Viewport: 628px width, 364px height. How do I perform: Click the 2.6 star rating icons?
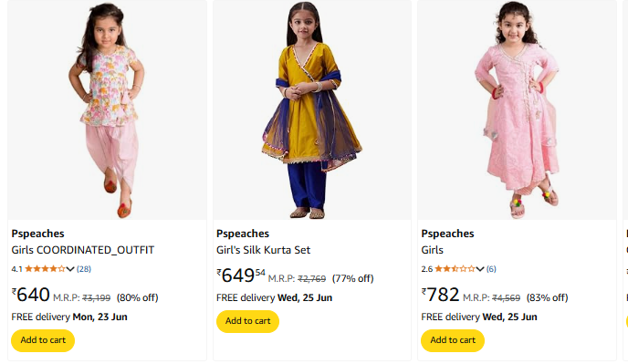(x=455, y=269)
